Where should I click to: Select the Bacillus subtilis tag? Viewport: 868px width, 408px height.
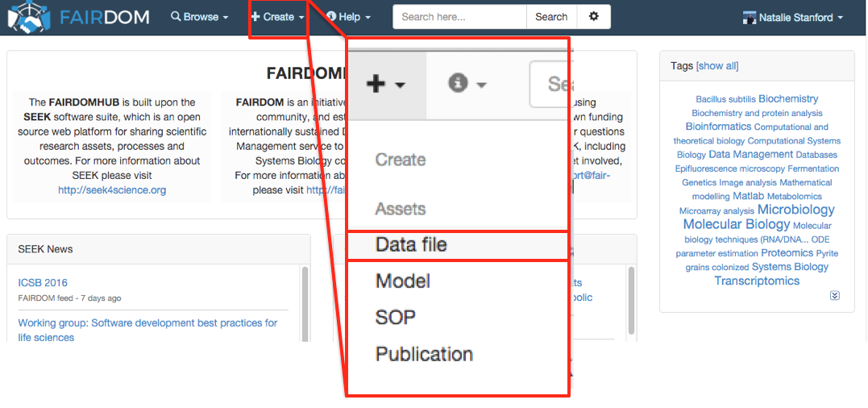725,100
